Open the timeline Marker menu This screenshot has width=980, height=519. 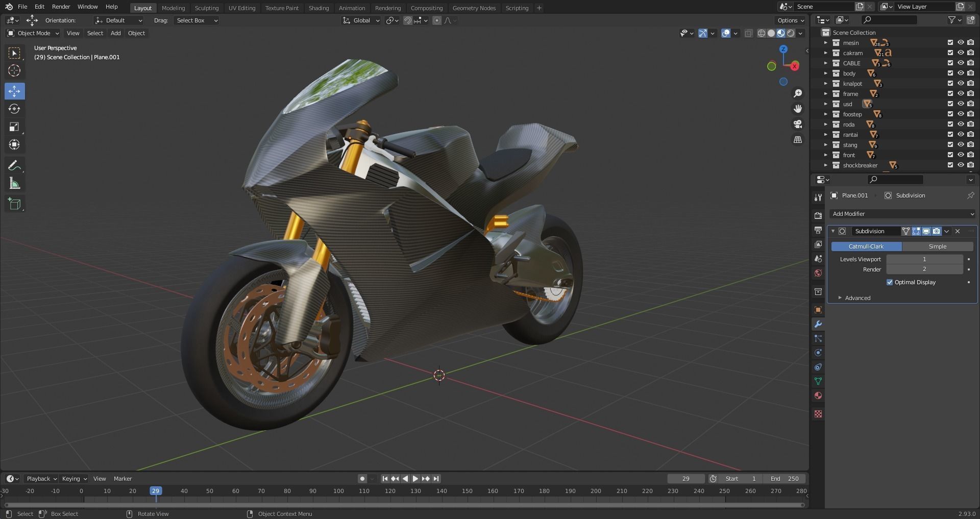122,479
